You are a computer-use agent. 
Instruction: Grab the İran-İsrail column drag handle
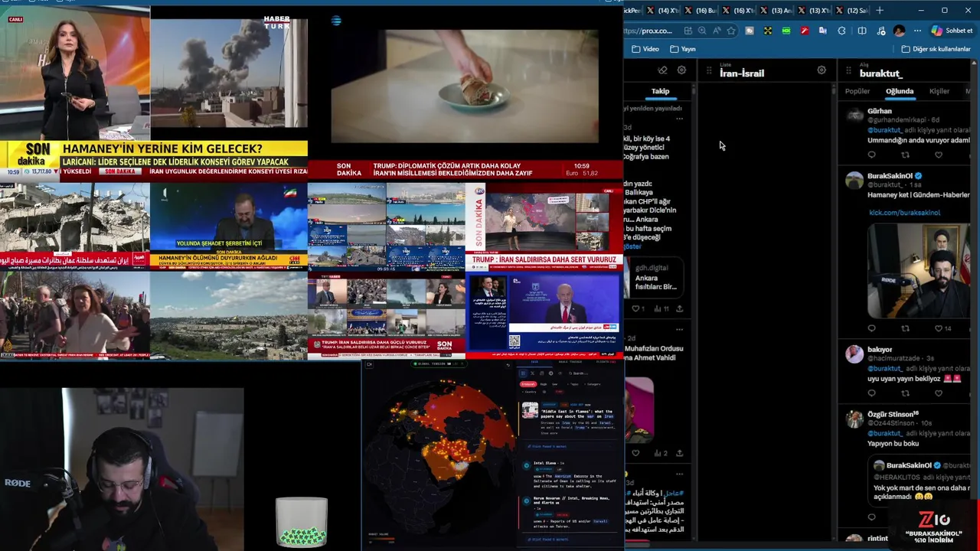pyautogui.click(x=709, y=71)
